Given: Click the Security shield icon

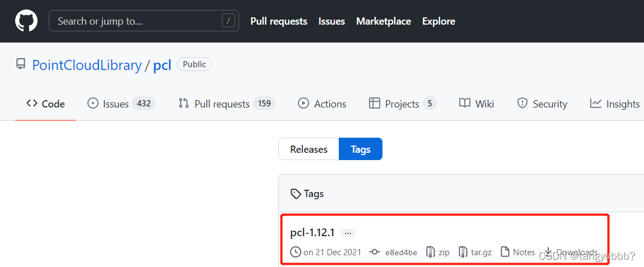Looking at the screenshot, I should 522,103.
